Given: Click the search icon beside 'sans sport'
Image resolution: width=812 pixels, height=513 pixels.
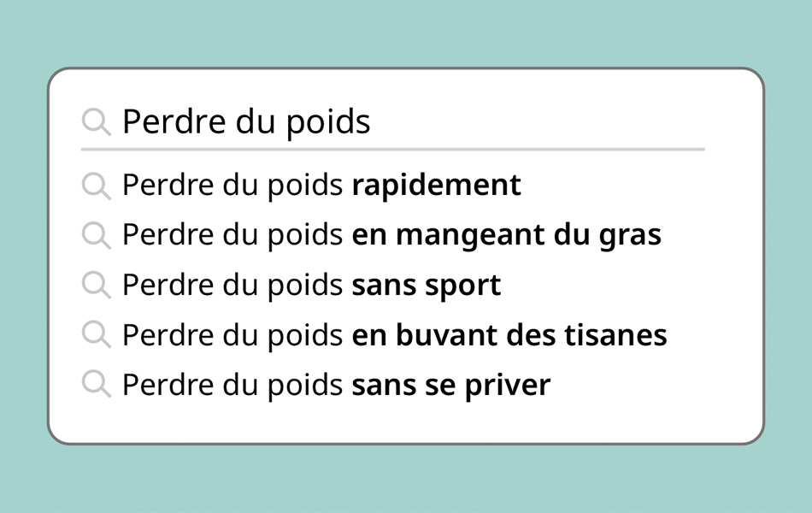Looking at the screenshot, I should 97,286.
